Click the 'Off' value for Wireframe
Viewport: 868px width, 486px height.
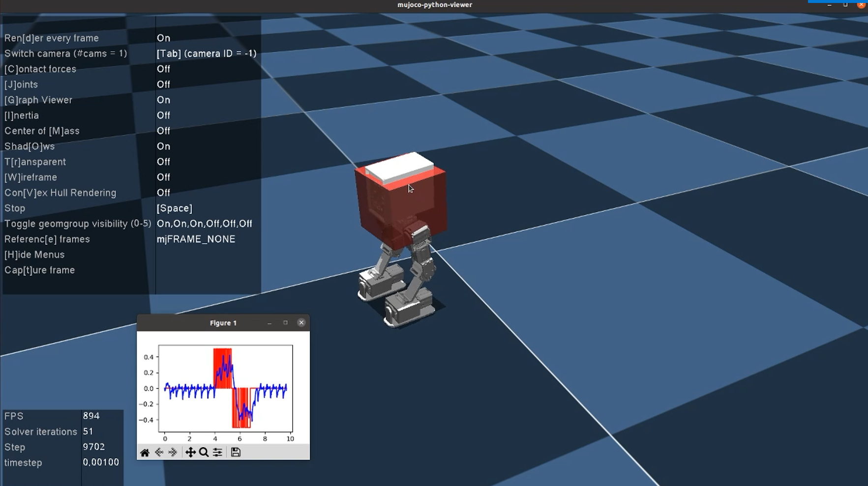(x=163, y=177)
